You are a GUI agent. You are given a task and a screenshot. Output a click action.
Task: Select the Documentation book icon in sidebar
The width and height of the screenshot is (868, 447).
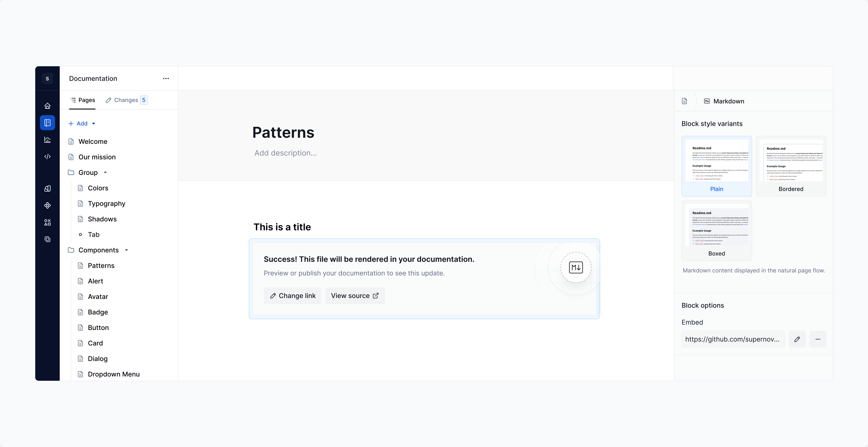pos(47,123)
